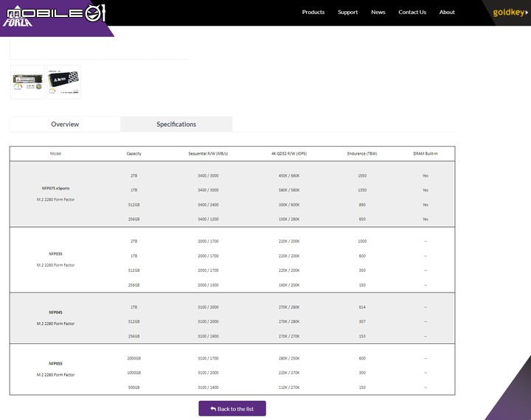Screen dimensions: 531x420
Task: Click the Sequential R/W (MB/s) header
Action: pos(208,154)
